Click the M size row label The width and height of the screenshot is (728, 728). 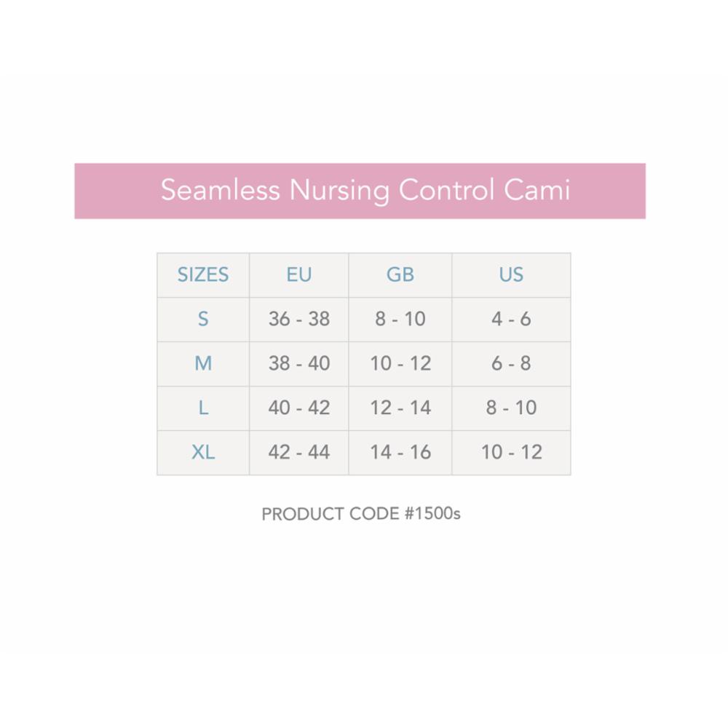203,364
